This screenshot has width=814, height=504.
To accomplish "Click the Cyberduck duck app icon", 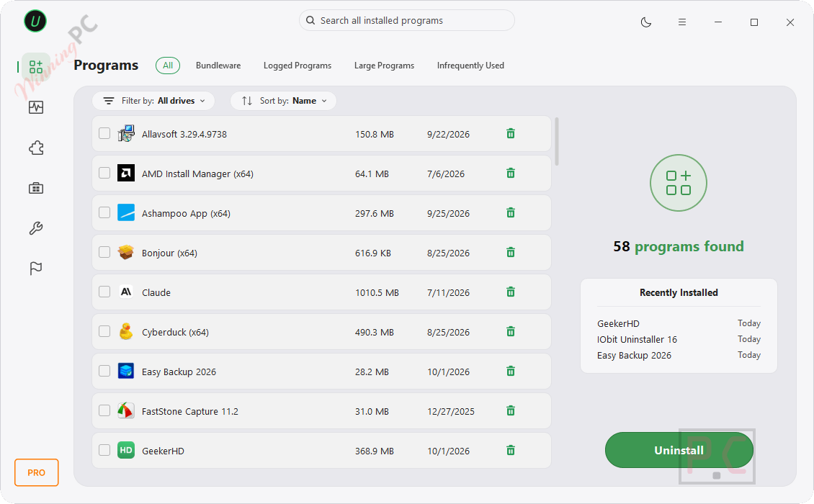I will [125, 332].
